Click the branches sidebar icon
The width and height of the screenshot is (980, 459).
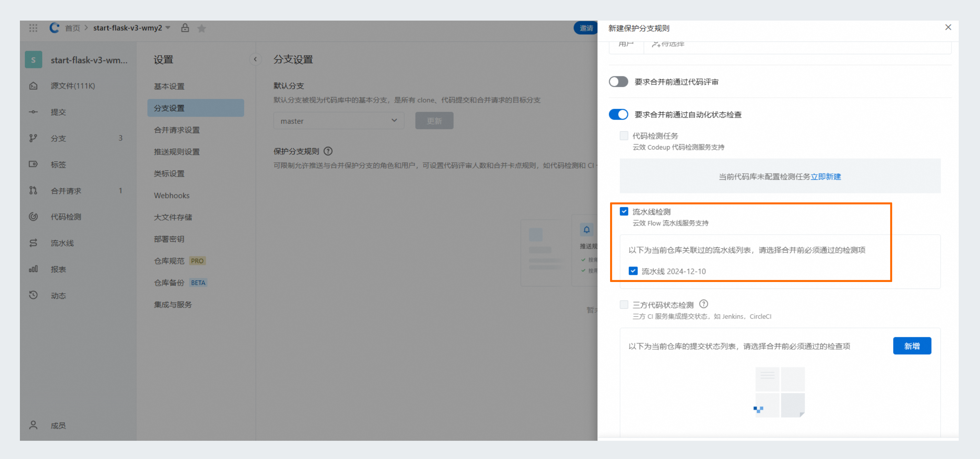34,138
